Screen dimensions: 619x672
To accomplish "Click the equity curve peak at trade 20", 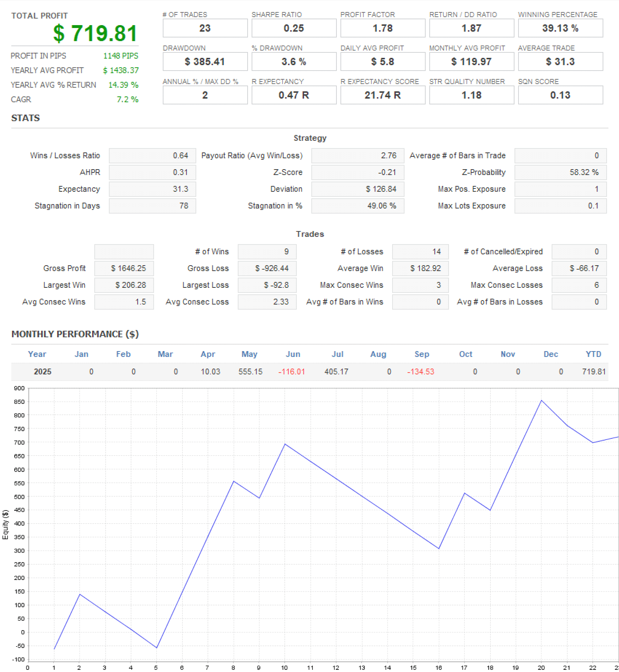I will point(541,401).
